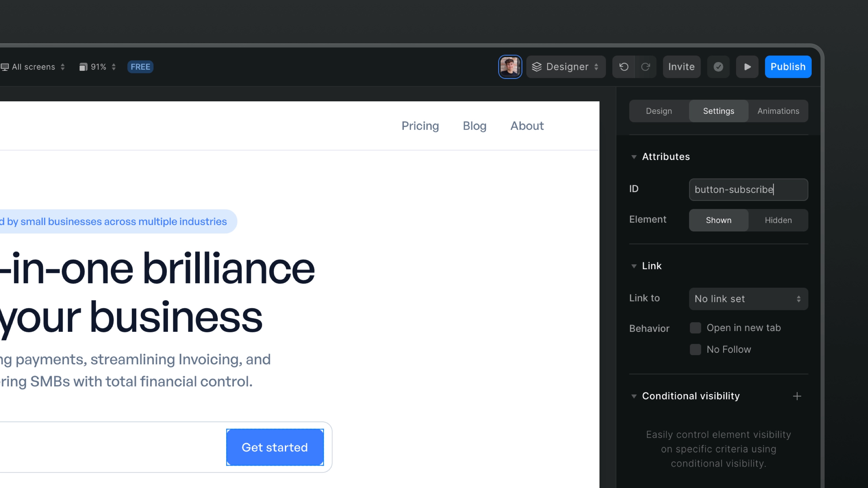
Task: Set element to Hidden
Action: click(778, 220)
